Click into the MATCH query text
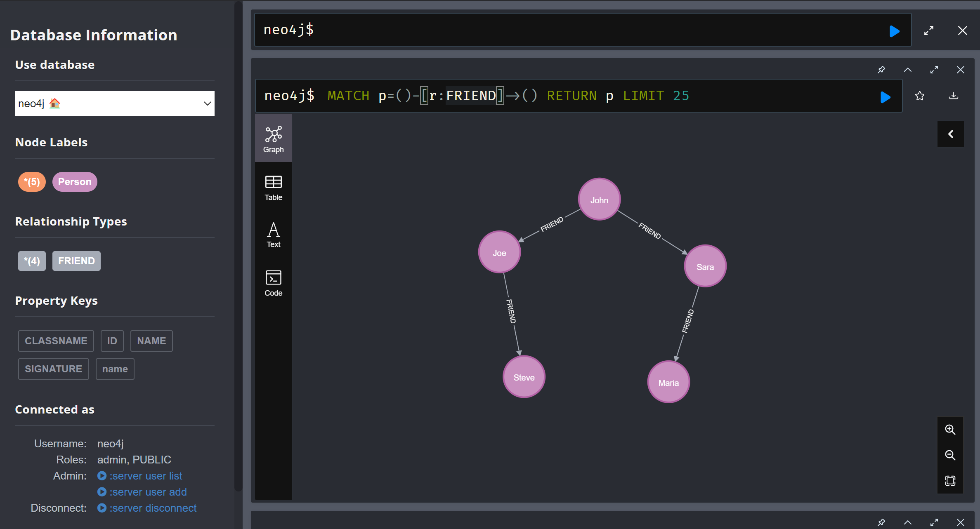Viewport: 980px width, 529px height. click(508, 96)
